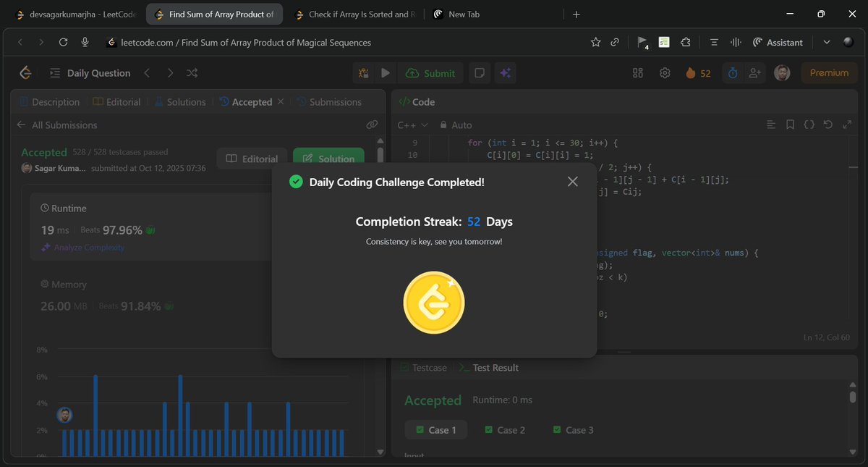Open LeetCode settings gear
Screen dimensions: 868x467
pyautogui.click(x=665, y=73)
